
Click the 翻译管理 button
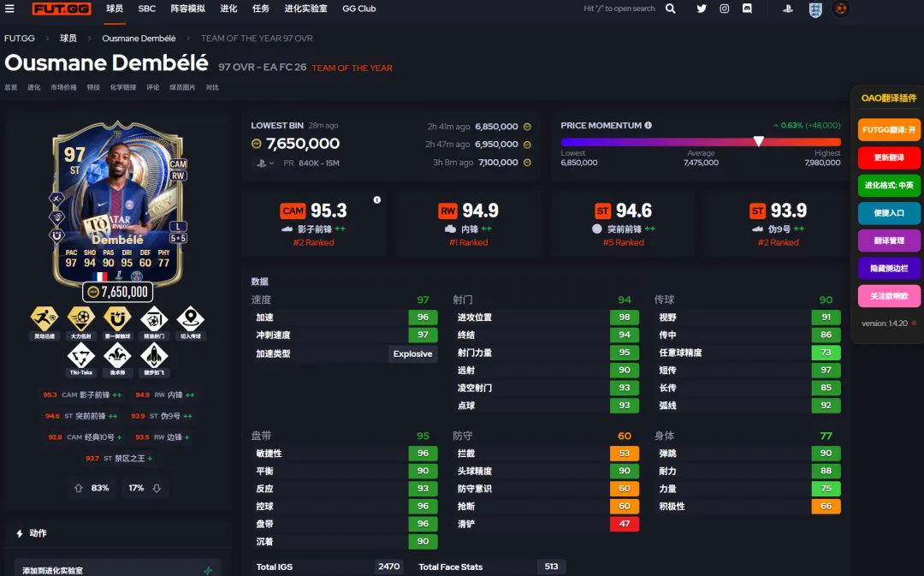[x=889, y=240]
